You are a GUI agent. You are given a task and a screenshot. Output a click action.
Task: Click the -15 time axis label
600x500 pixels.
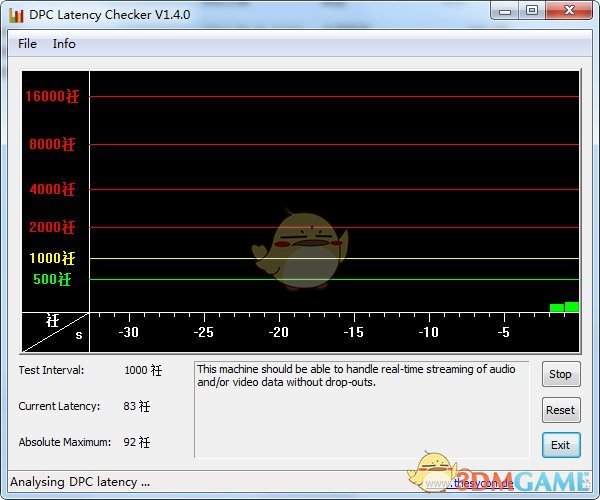point(353,332)
